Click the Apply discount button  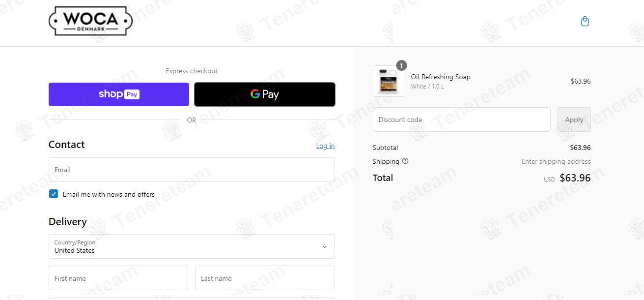pos(574,120)
